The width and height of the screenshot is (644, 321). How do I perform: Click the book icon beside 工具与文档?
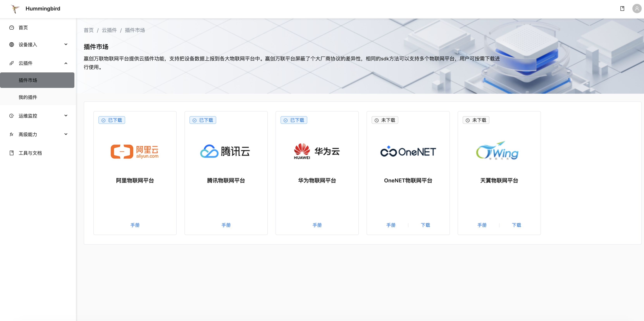click(x=11, y=153)
